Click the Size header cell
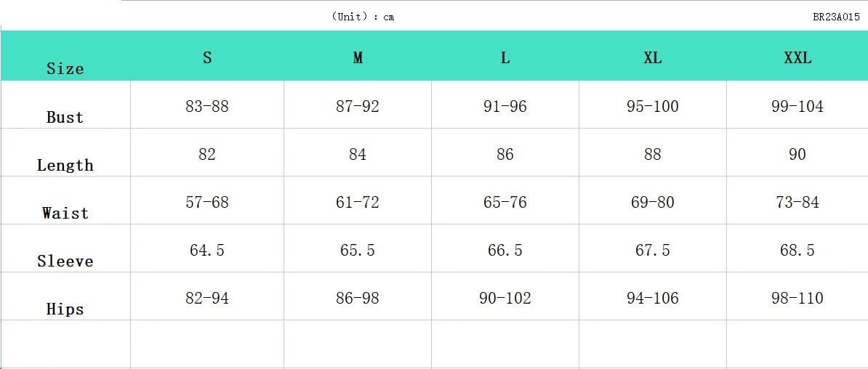The width and height of the screenshot is (868, 369). click(65, 68)
